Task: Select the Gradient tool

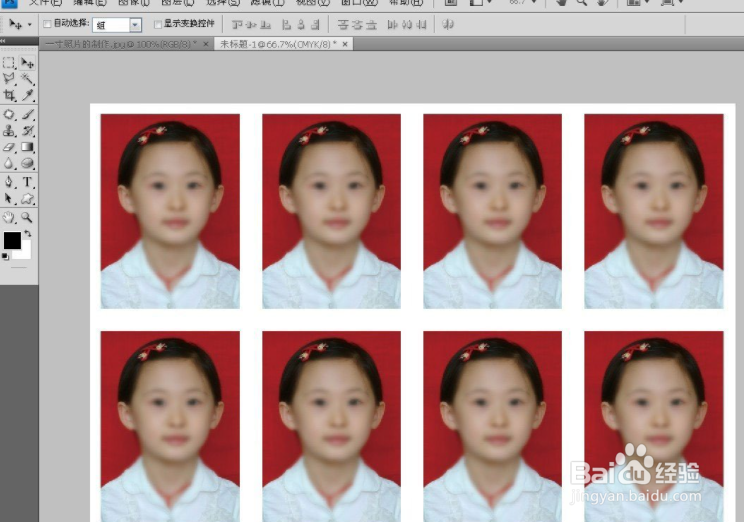Action: [28, 147]
